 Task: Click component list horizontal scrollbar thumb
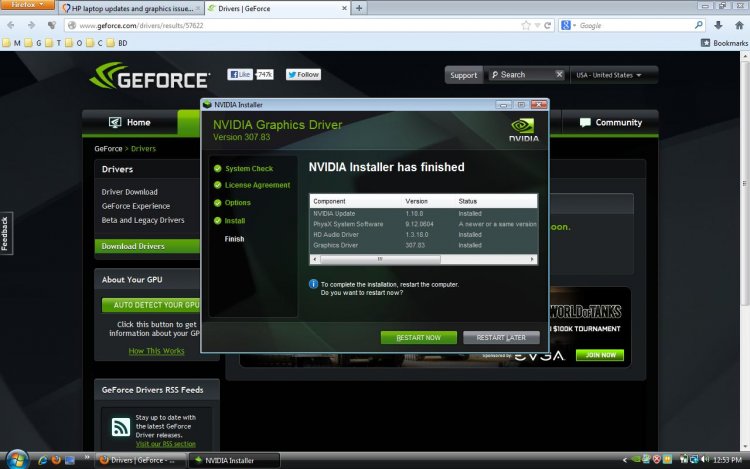pos(380,259)
